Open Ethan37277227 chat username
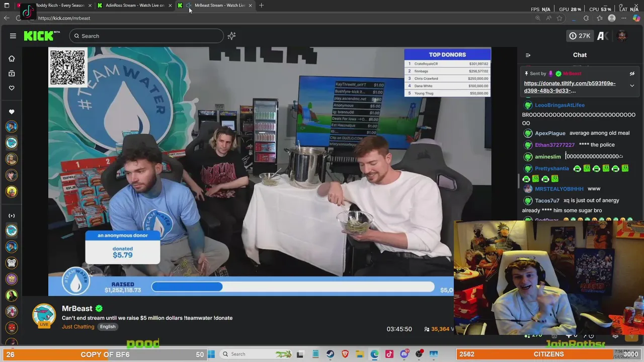The height and width of the screenshot is (362, 644). point(554,145)
